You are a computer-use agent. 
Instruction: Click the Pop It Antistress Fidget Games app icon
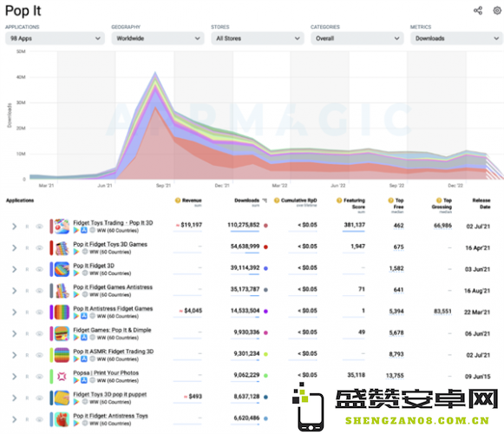(62, 312)
